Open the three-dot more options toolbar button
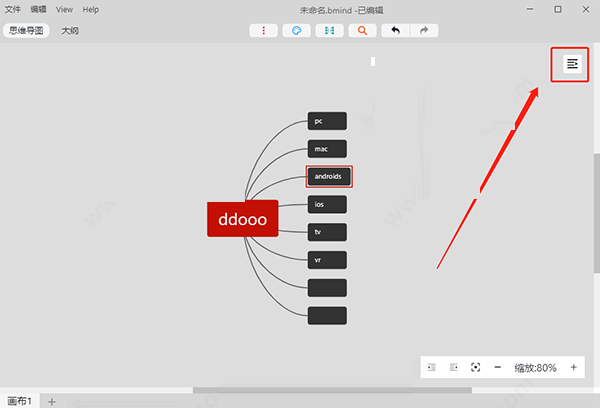The image size is (600, 408). click(264, 31)
